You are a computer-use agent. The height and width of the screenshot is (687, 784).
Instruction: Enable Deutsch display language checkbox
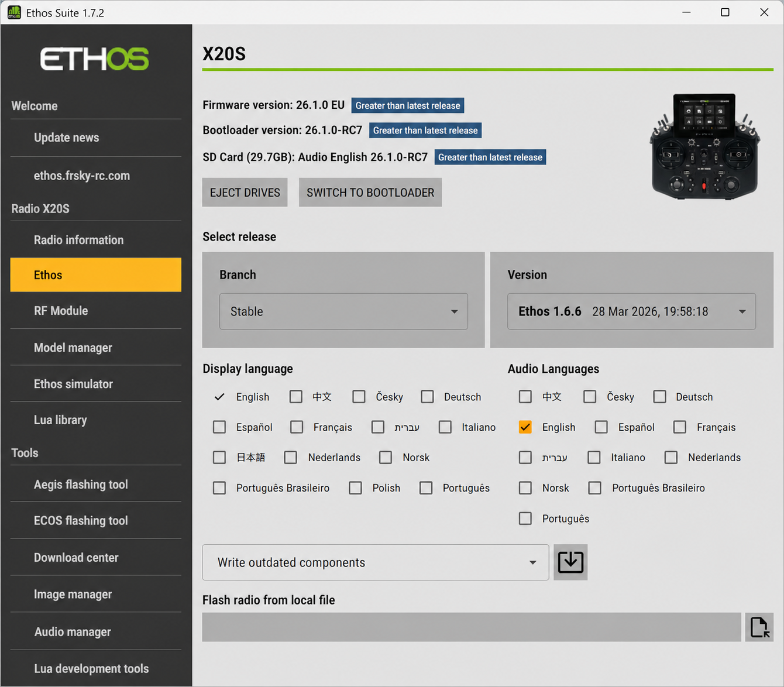click(x=428, y=397)
